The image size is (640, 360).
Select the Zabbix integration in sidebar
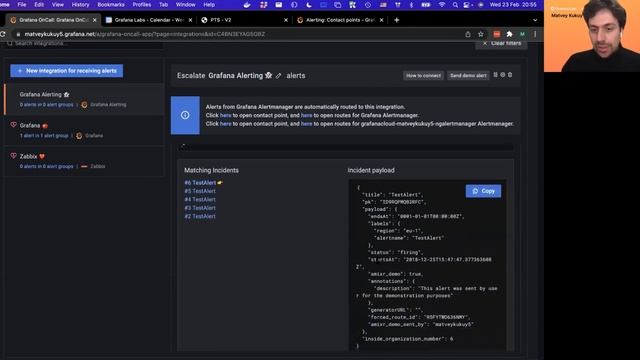84,161
